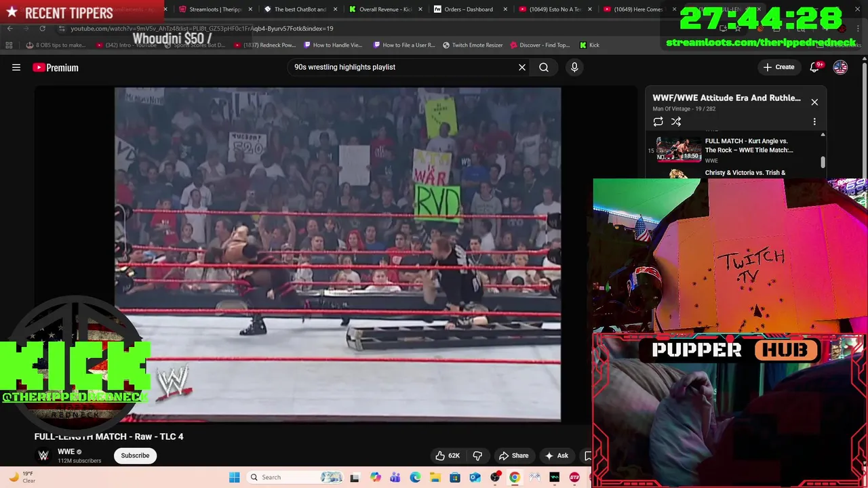Go back in browser history
The width and height of the screenshot is (868, 488).
[x=9, y=28]
